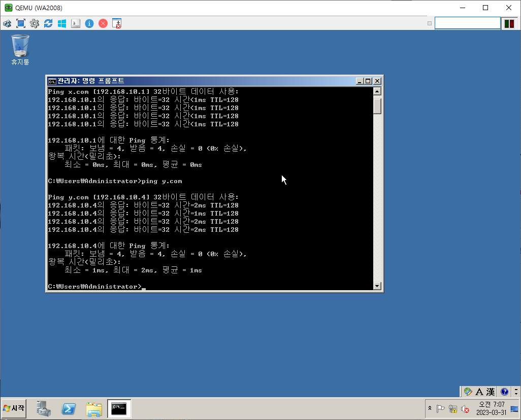This screenshot has height=420, width=521.
Task: Open the 시작 Start button
Action: point(14,408)
